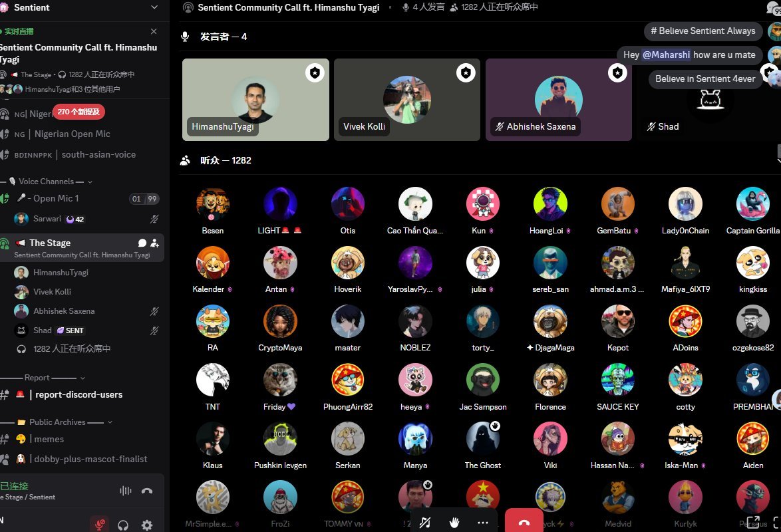Click the Vivek Kolli speaker tile
781x532 pixels.
point(407,100)
